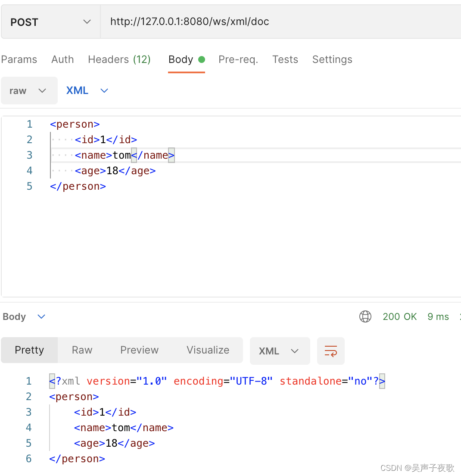Screen dimensions: 461x476
Task: Select the request Body tab
Action: tap(187, 60)
